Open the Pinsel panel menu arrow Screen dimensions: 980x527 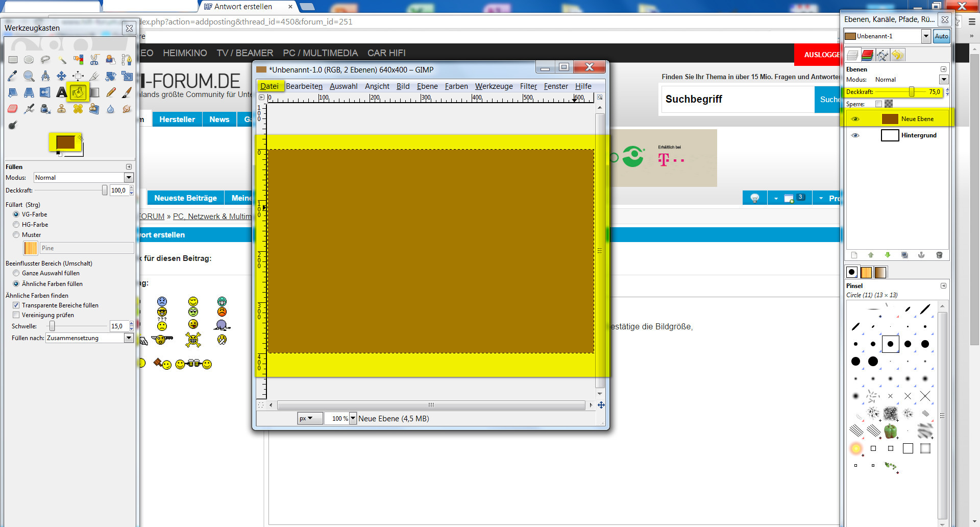pyautogui.click(x=943, y=286)
